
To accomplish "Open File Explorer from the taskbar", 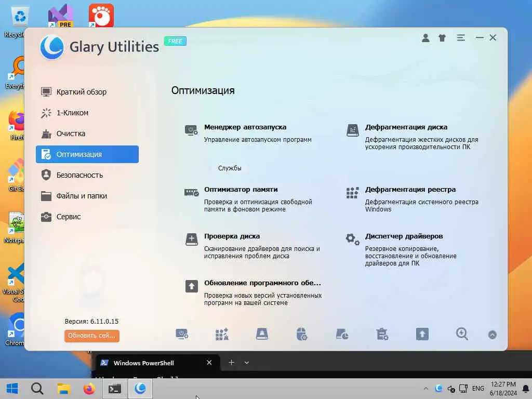I will coord(63,389).
